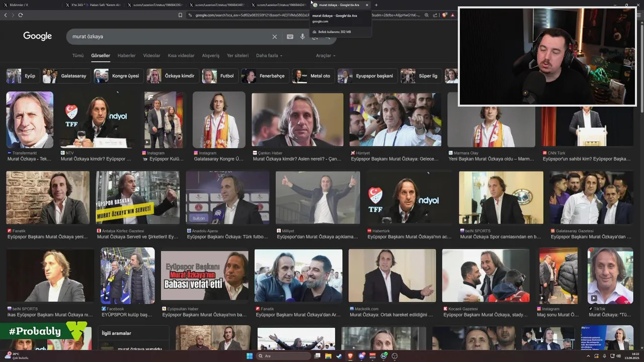The height and width of the screenshot is (362, 644).
Task: Reload the current page
Action: point(21,15)
